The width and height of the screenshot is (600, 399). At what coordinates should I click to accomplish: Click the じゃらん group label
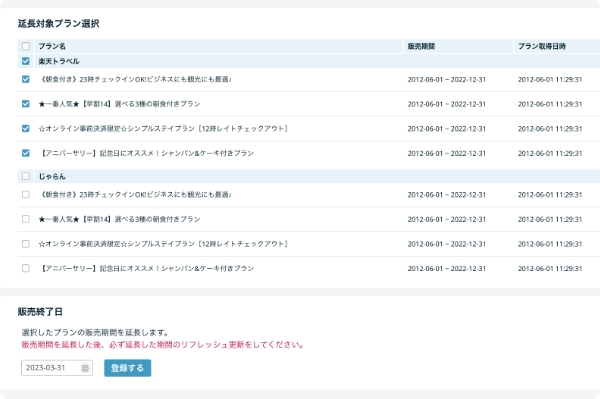[52, 176]
